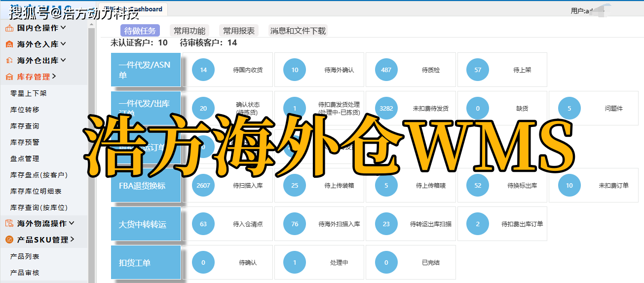The width and height of the screenshot is (644, 283).
Task: Click the 海外仓入库 inbound icon in sidebar
Action: coord(9,44)
